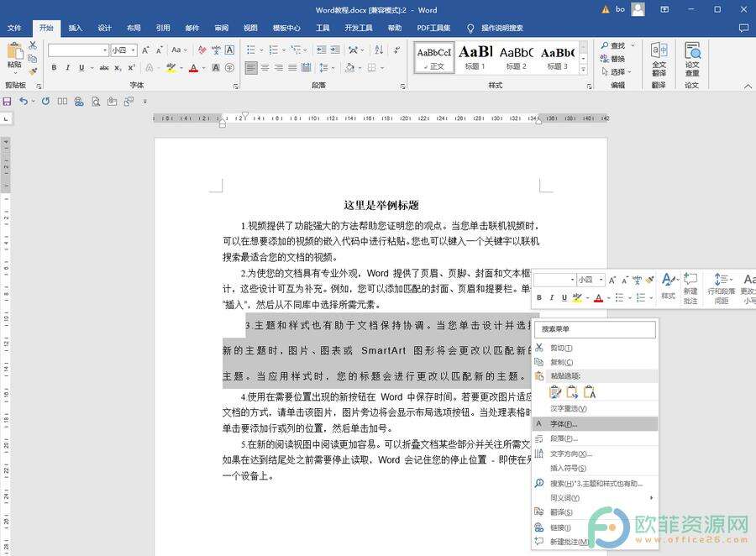This screenshot has width=756, height=556.
Task: Apply the 标题 1 style
Action: 477,59
